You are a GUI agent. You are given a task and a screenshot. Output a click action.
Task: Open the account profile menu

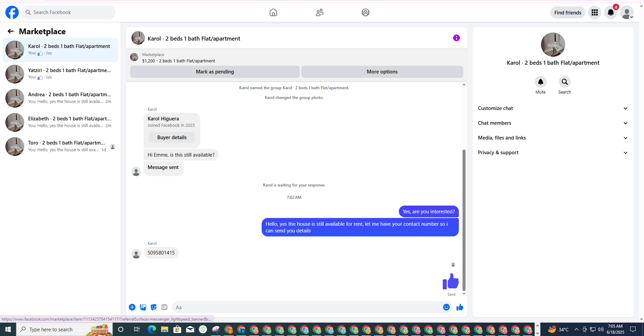click(x=627, y=12)
